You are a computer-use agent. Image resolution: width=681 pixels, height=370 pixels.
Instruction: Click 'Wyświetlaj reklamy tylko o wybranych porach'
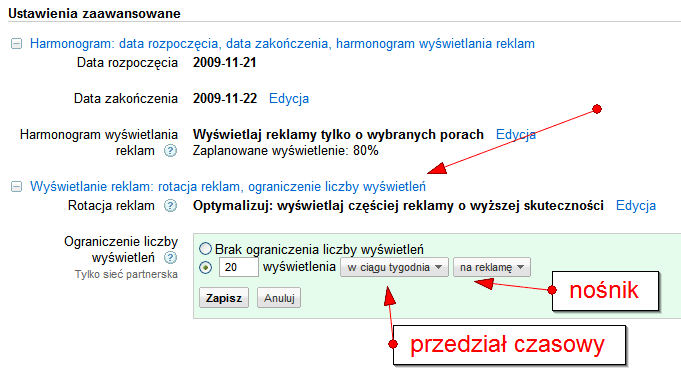pos(338,135)
